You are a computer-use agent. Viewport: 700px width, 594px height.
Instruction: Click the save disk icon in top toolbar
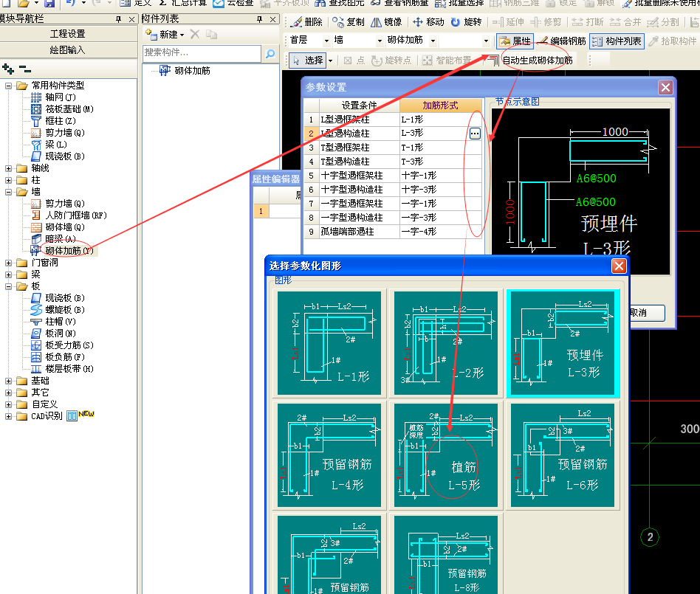[49, 3]
